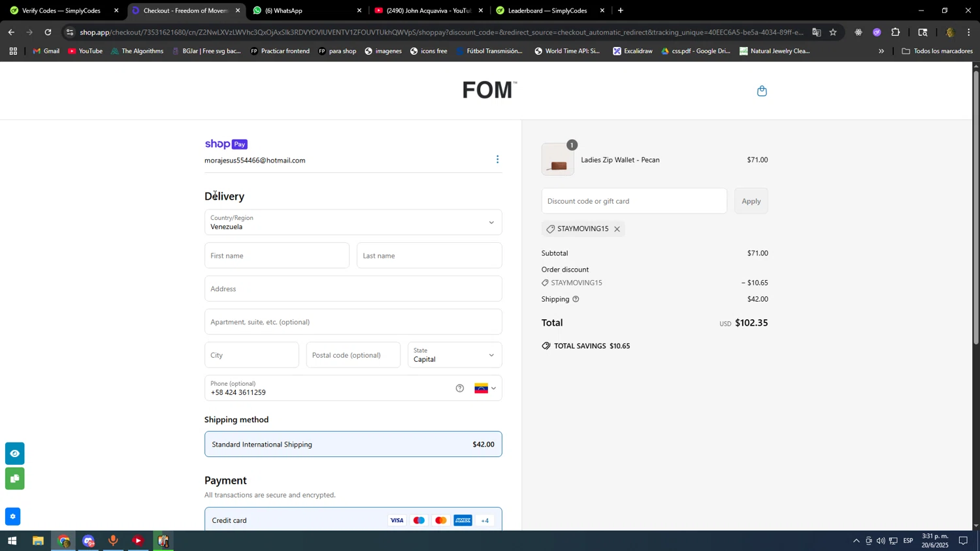Select the Credit card payment option

pos(353,520)
